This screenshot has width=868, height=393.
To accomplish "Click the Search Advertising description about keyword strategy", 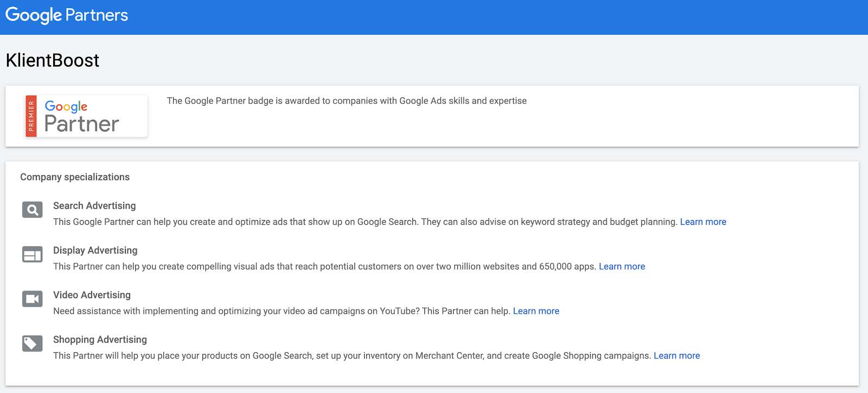I will click(366, 222).
